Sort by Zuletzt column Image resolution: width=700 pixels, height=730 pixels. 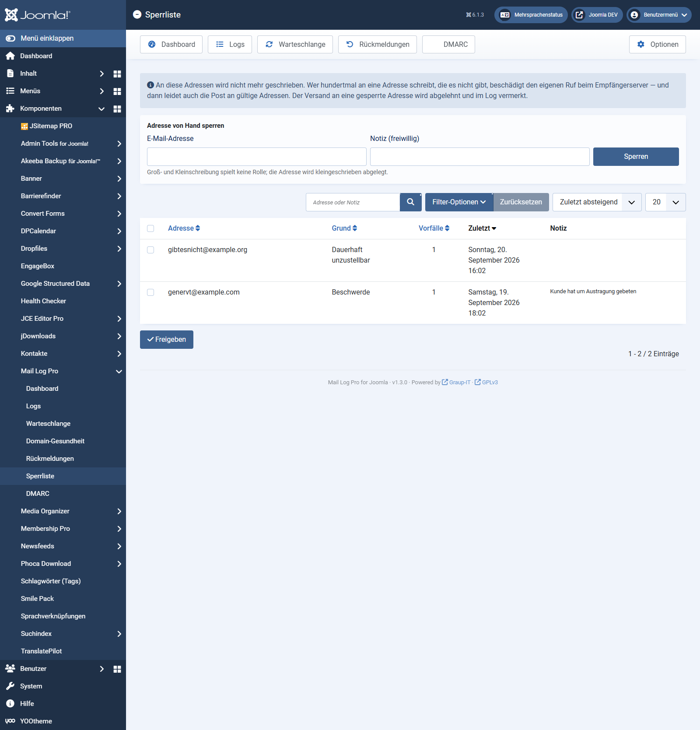[x=482, y=228]
